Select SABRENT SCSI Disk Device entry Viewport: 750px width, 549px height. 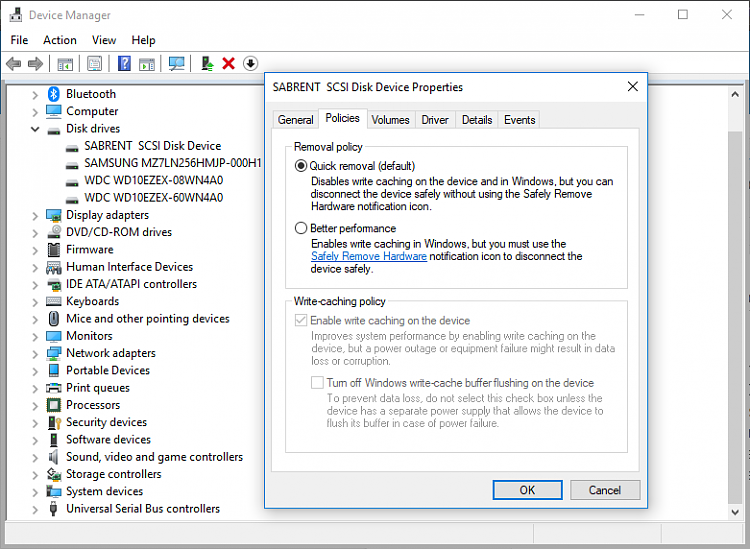tap(153, 146)
